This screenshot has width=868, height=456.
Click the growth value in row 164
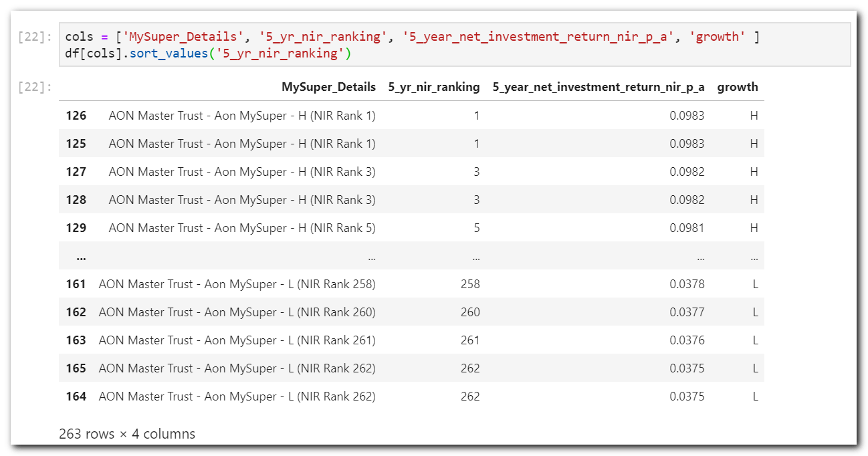755,396
